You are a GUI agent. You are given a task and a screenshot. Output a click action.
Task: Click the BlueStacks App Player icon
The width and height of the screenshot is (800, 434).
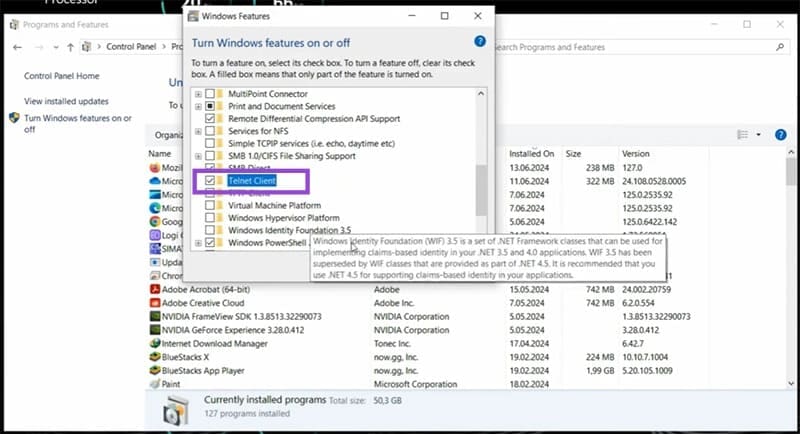click(x=155, y=369)
